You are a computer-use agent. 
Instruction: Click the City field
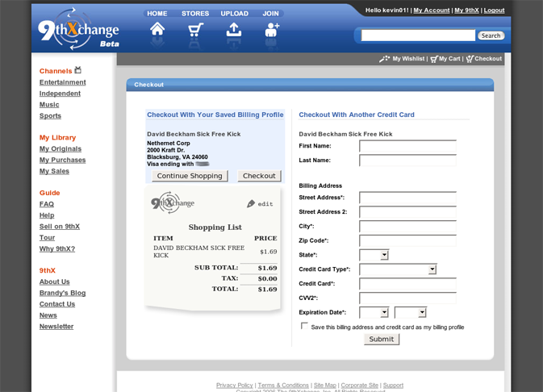tap(408, 227)
